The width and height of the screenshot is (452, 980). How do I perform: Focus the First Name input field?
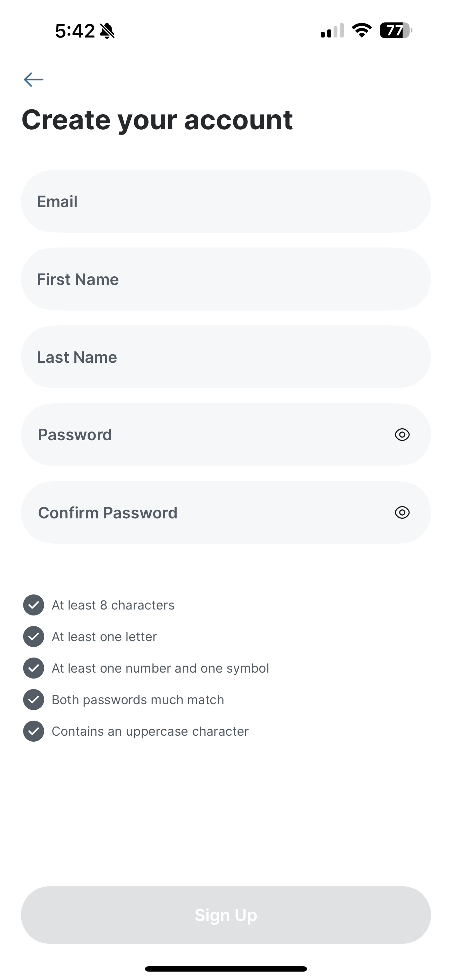tap(225, 279)
